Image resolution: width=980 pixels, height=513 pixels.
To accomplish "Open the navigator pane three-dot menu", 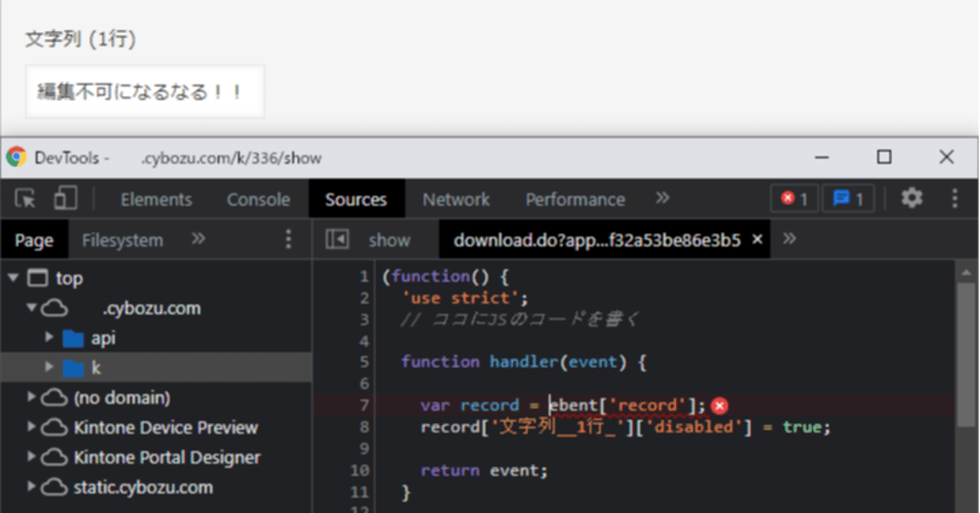I will click(x=289, y=240).
